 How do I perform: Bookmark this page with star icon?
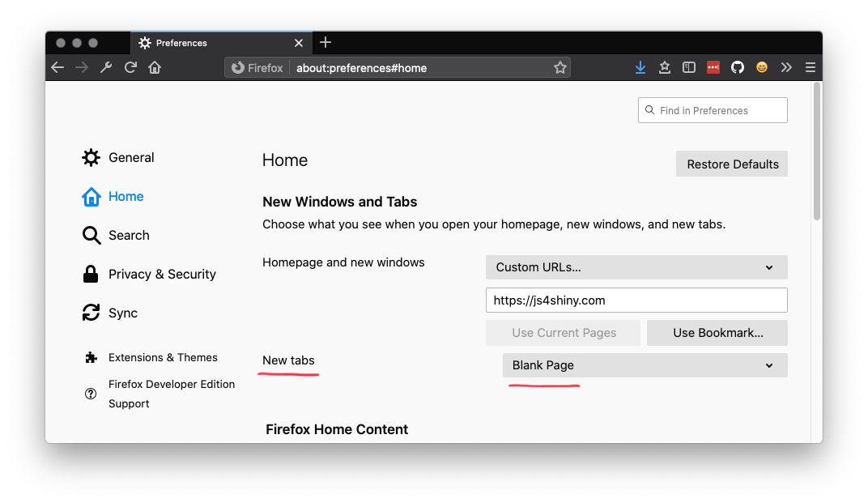tap(560, 67)
